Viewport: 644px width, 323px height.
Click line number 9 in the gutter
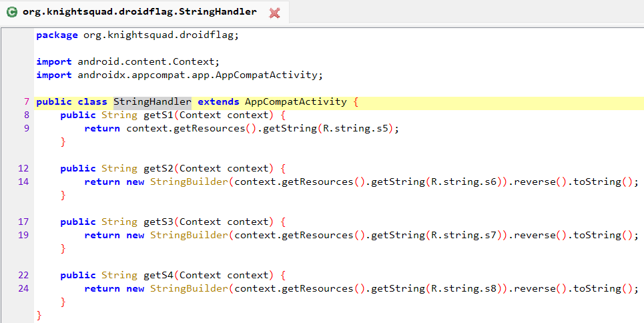tap(26, 129)
